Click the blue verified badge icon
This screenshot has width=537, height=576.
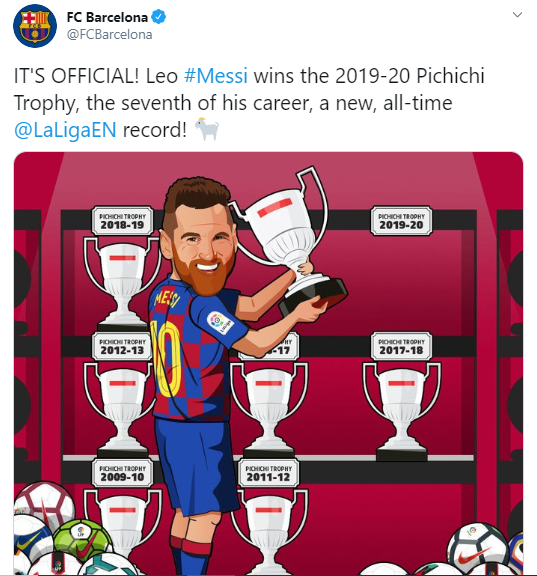159,17
